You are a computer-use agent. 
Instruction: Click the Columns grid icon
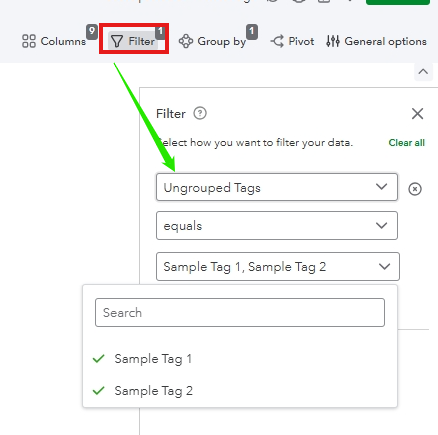pyautogui.click(x=29, y=41)
